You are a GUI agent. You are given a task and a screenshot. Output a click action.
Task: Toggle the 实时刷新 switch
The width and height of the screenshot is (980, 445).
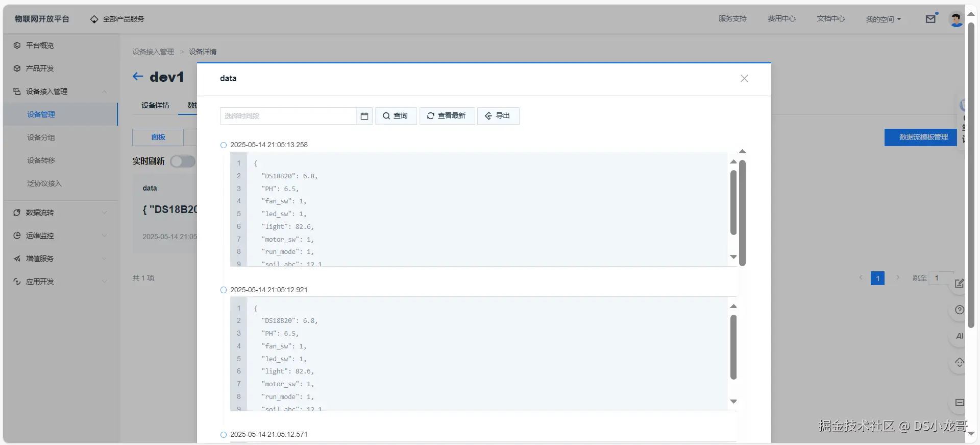(183, 161)
